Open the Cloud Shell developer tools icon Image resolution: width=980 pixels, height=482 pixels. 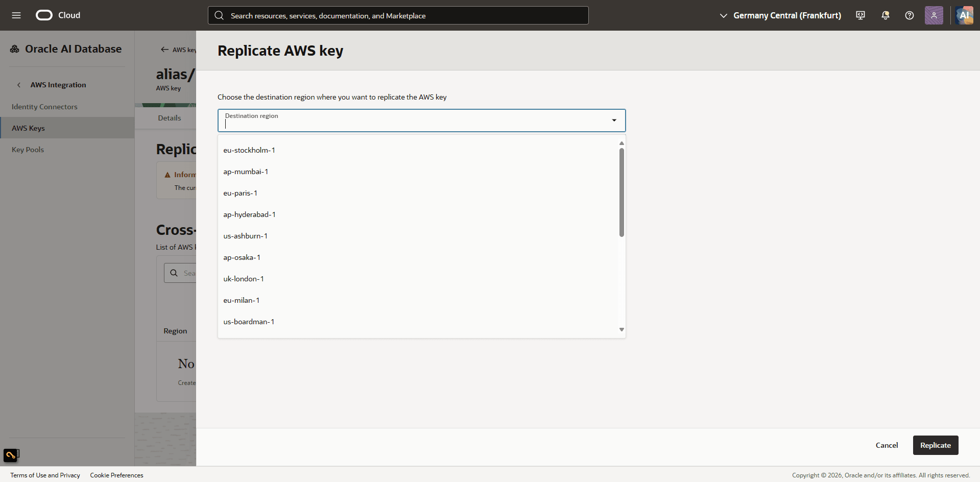(861, 15)
